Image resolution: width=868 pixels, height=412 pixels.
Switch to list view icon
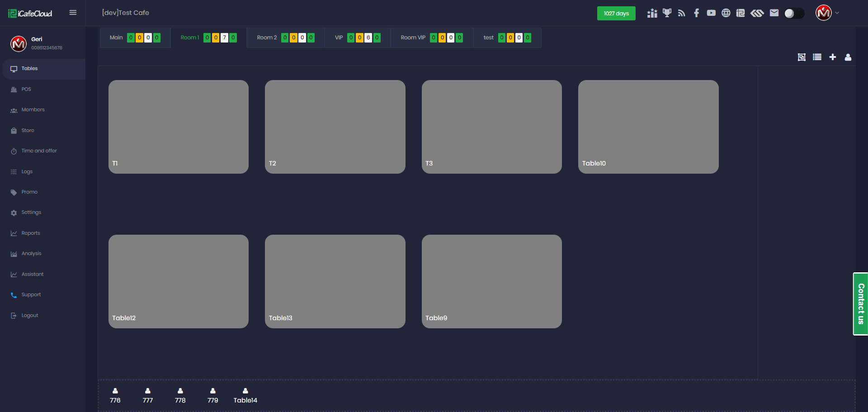pos(817,57)
